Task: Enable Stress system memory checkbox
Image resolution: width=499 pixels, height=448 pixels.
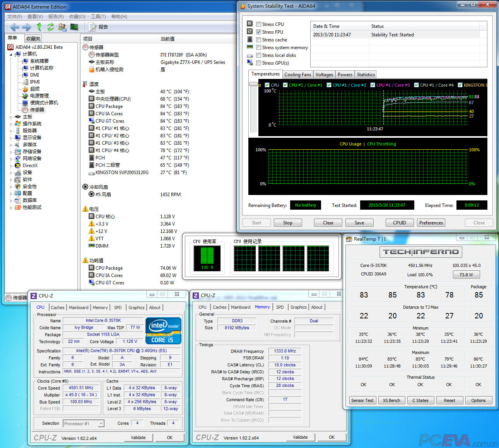Action: 259,48
